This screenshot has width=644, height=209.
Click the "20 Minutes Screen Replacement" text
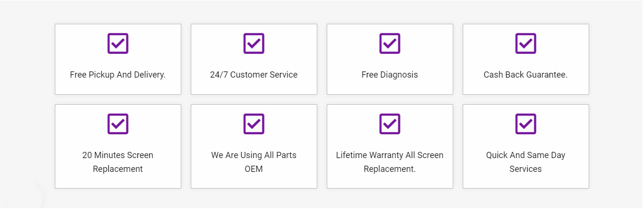[x=118, y=155]
